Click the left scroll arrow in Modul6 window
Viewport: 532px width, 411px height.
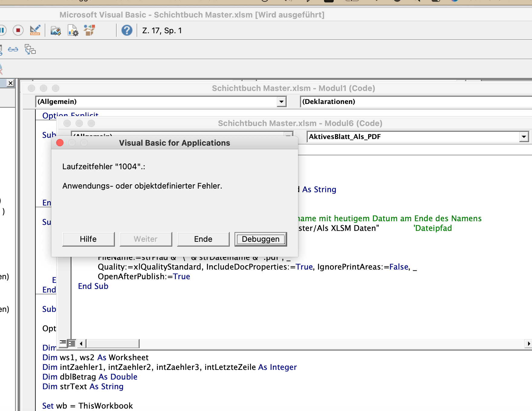[x=81, y=344]
